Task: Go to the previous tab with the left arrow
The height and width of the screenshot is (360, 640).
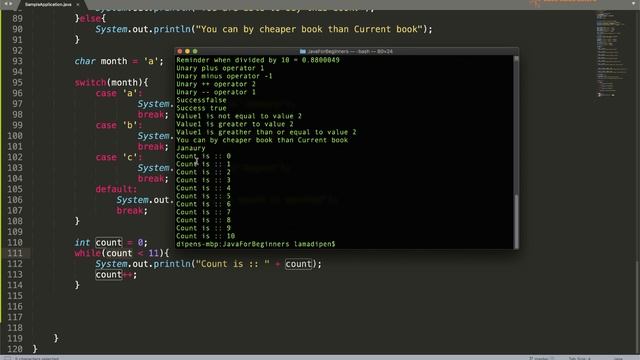Action: [5, 4]
